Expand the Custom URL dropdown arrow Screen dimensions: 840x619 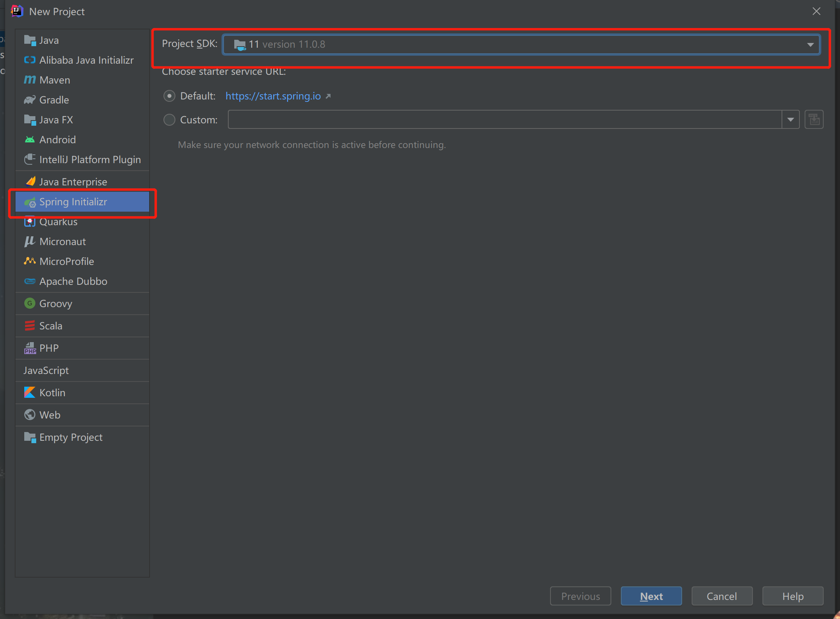[790, 120]
